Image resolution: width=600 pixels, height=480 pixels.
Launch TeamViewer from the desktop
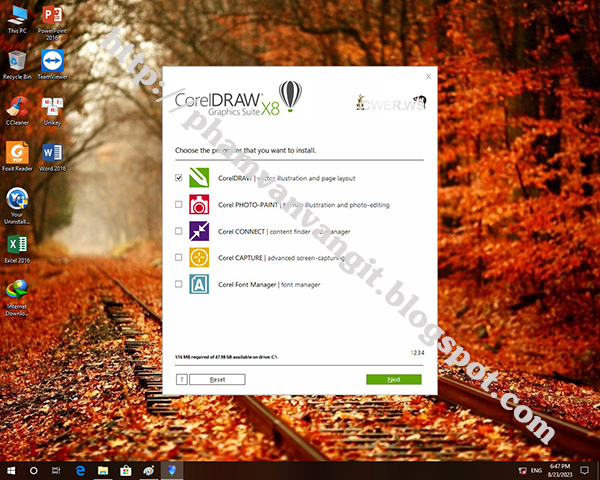pyautogui.click(x=52, y=64)
